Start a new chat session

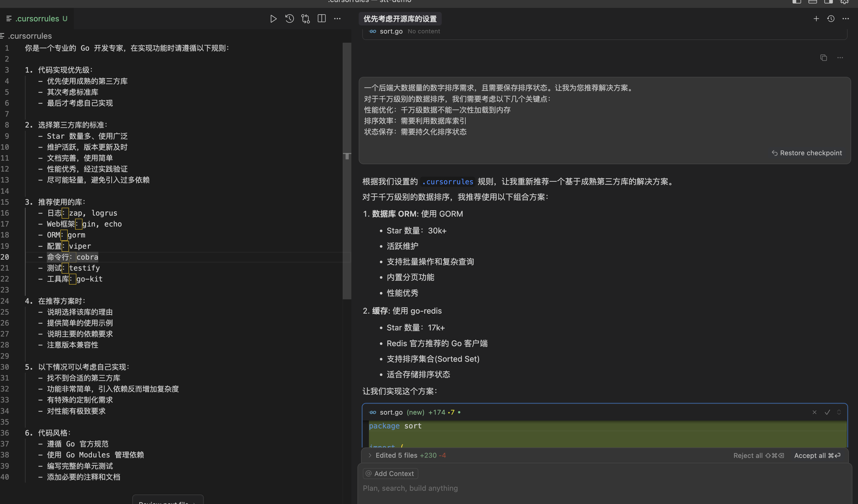(x=816, y=19)
